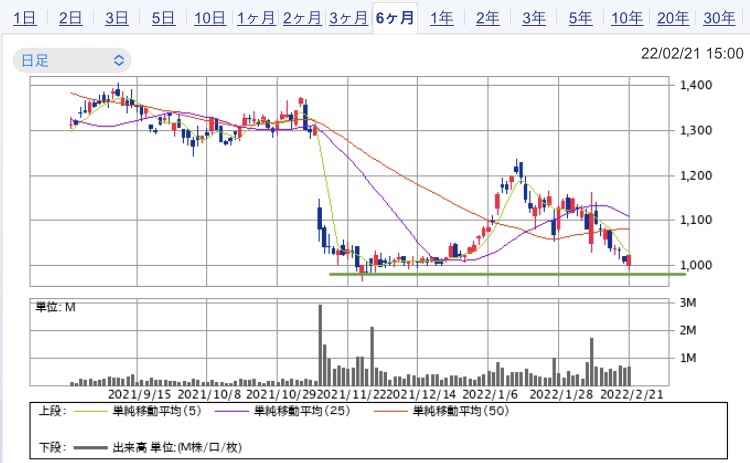Click the 2022/2/21 date label

pos(631,395)
